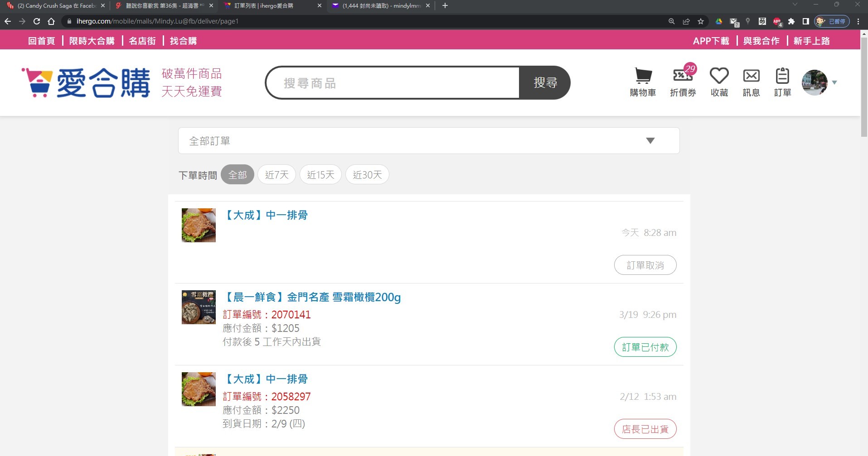Screen dimensions: 868x456
Task: Go to 回首頁 in the top navigation
Action: 41,41
